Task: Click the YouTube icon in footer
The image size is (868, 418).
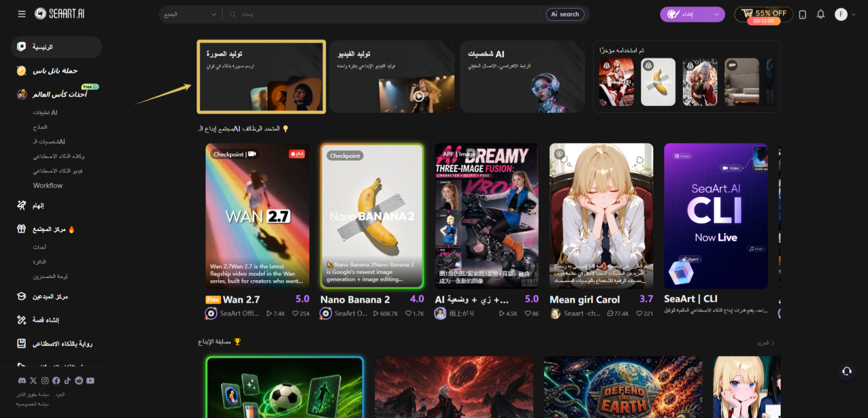Action: [90, 380]
